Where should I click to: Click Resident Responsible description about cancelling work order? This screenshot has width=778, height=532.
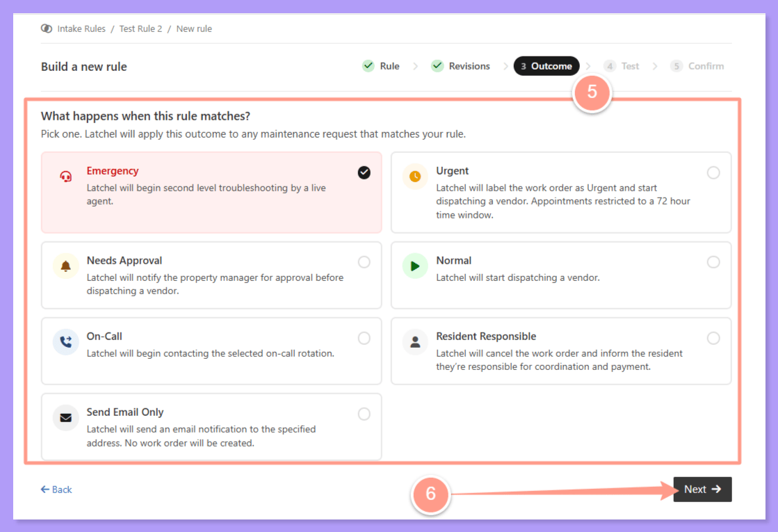[x=559, y=360]
